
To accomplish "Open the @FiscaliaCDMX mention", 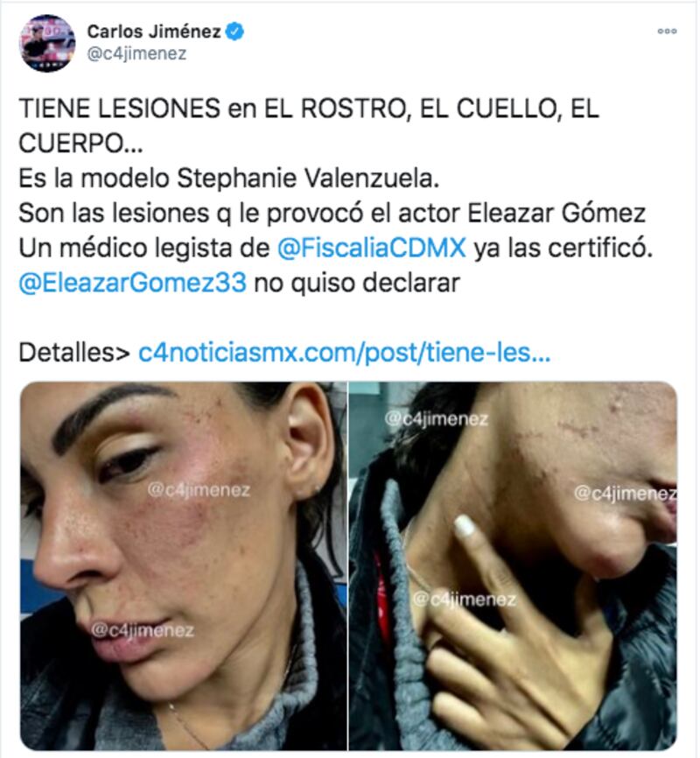I will (372, 248).
